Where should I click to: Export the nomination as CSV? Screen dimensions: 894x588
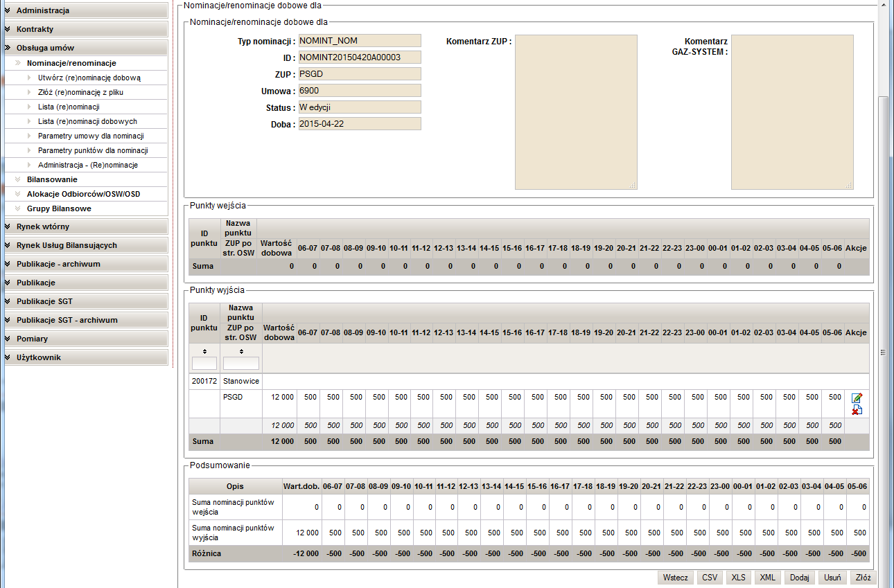(x=710, y=578)
